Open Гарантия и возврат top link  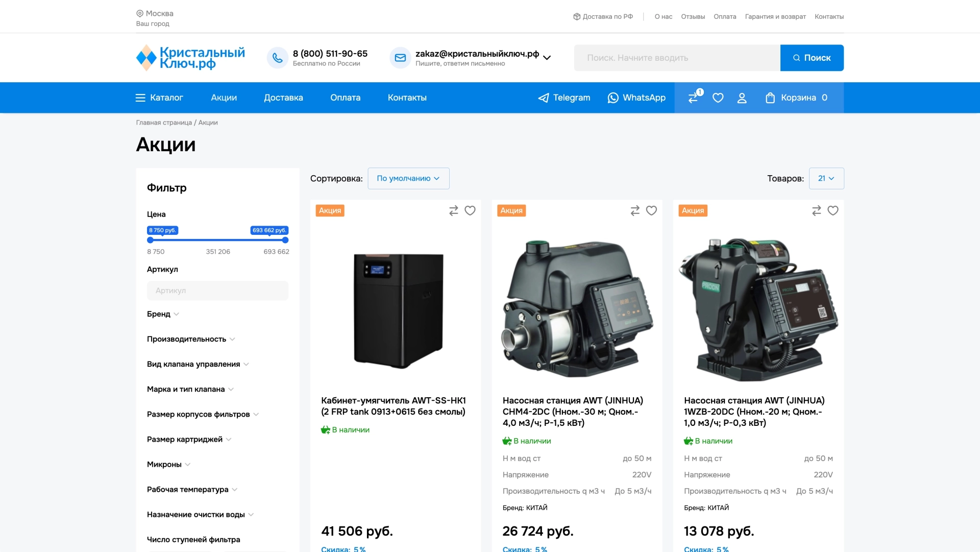click(x=775, y=16)
